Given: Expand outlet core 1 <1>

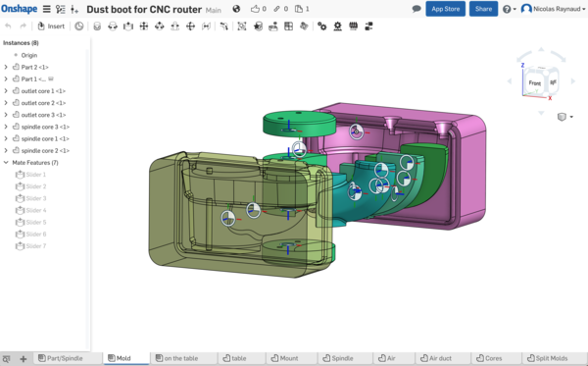Looking at the screenshot, I should tap(6, 91).
